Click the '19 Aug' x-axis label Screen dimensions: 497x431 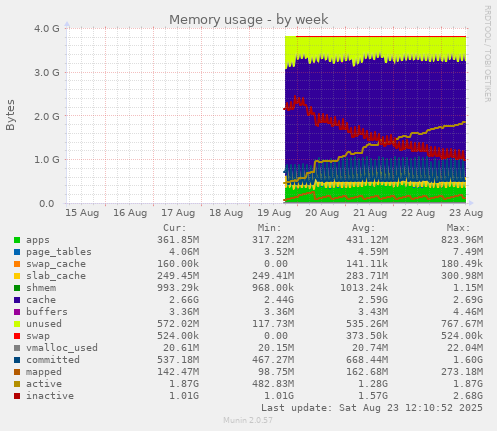pos(274,213)
